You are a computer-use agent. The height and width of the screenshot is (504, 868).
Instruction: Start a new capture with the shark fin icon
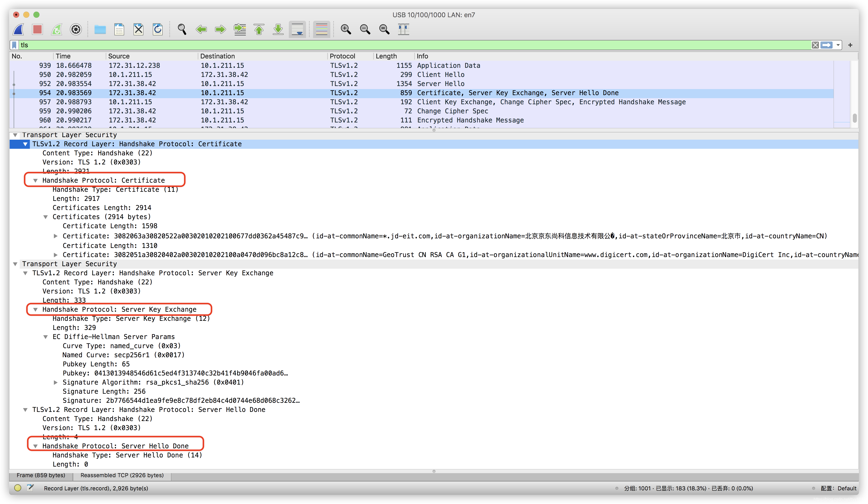coord(18,29)
